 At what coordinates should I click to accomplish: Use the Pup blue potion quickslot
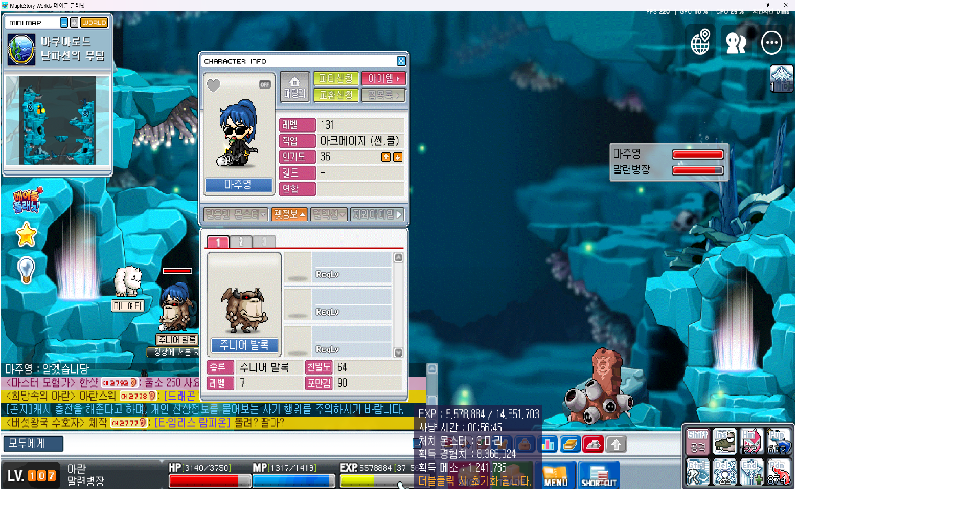[x=779, y=442]
